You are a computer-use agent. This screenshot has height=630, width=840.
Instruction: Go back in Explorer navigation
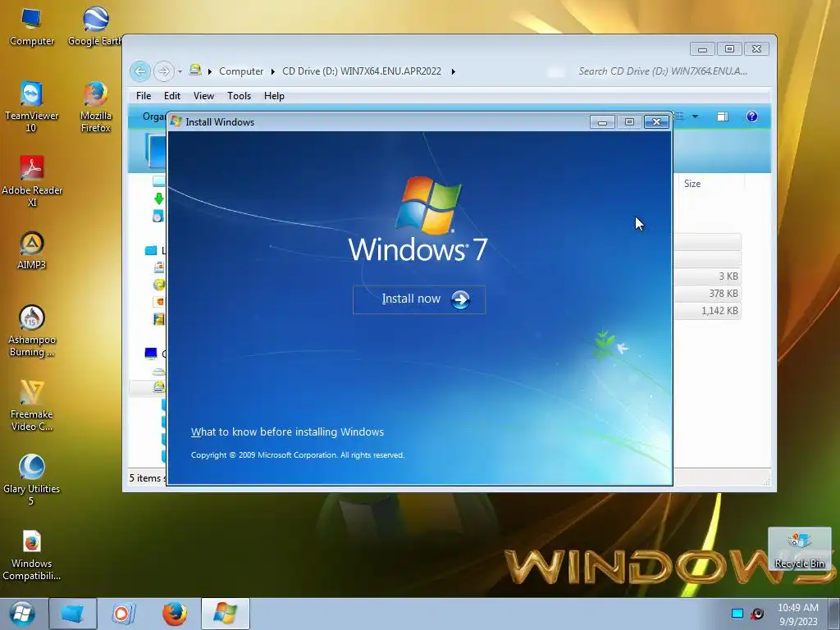[x=140, y=71]
